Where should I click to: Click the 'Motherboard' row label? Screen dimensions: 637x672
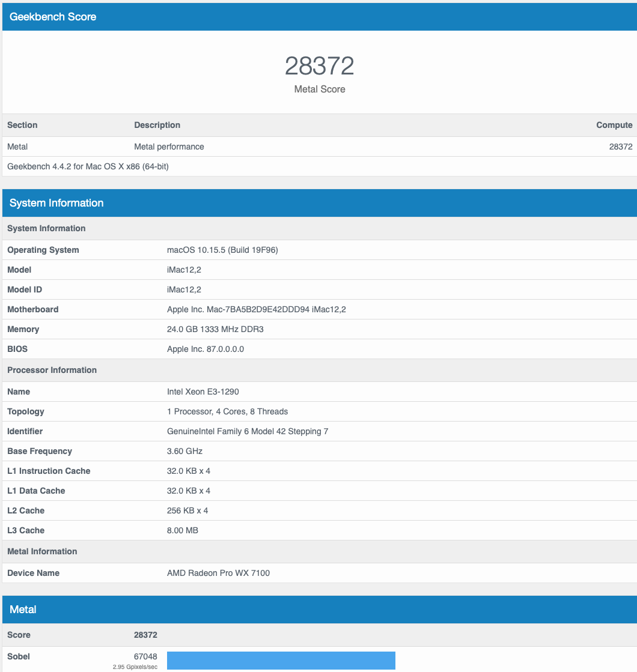[x=32, y=309]
